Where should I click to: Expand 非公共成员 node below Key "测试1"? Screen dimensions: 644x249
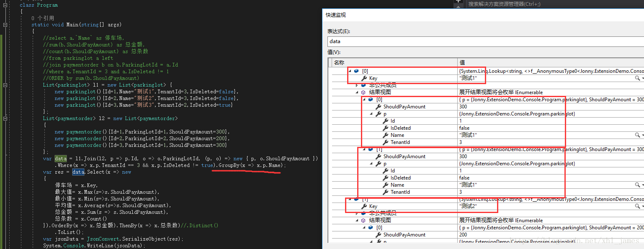pyautogui.click(x=357, y=85)
